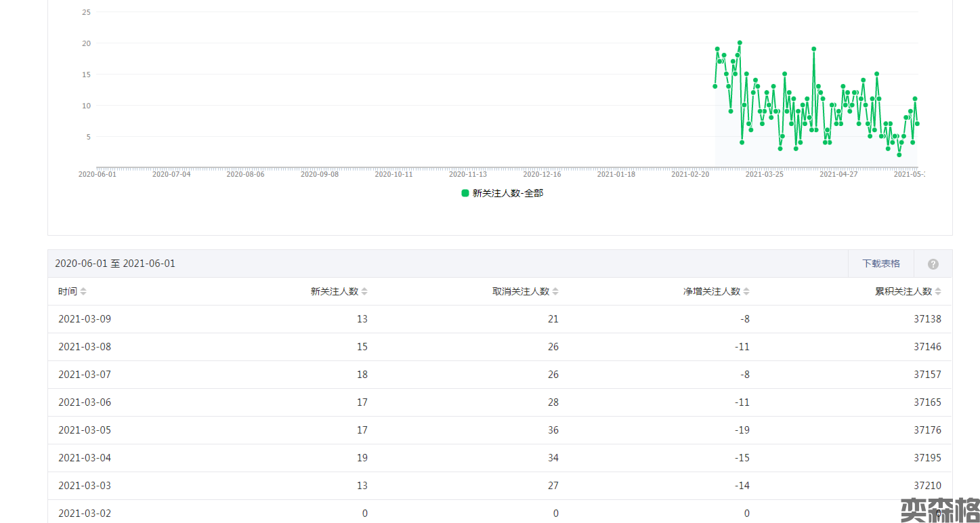
Task: Sort by 取消关注人数 using its arrow icon
Action: click(555, 291)
